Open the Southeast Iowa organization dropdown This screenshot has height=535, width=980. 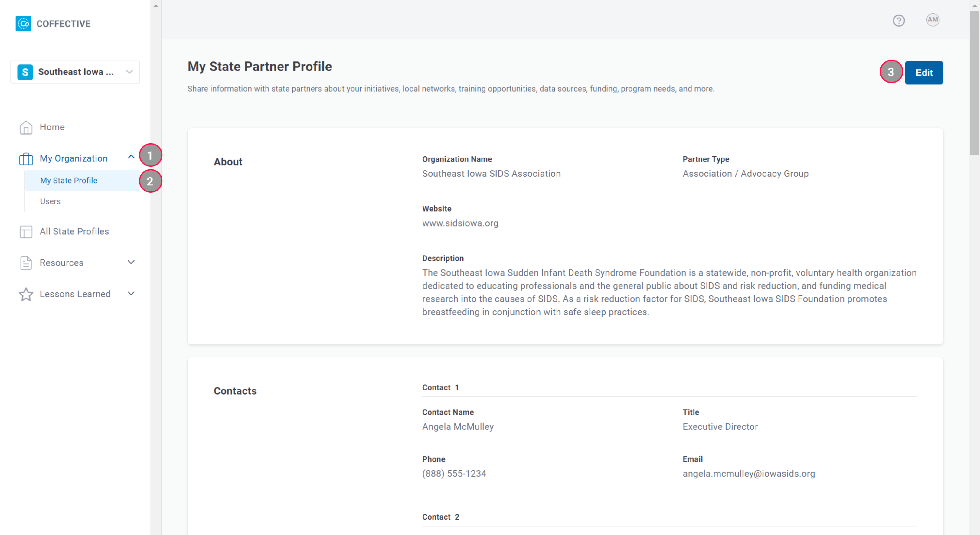point(129,72)
